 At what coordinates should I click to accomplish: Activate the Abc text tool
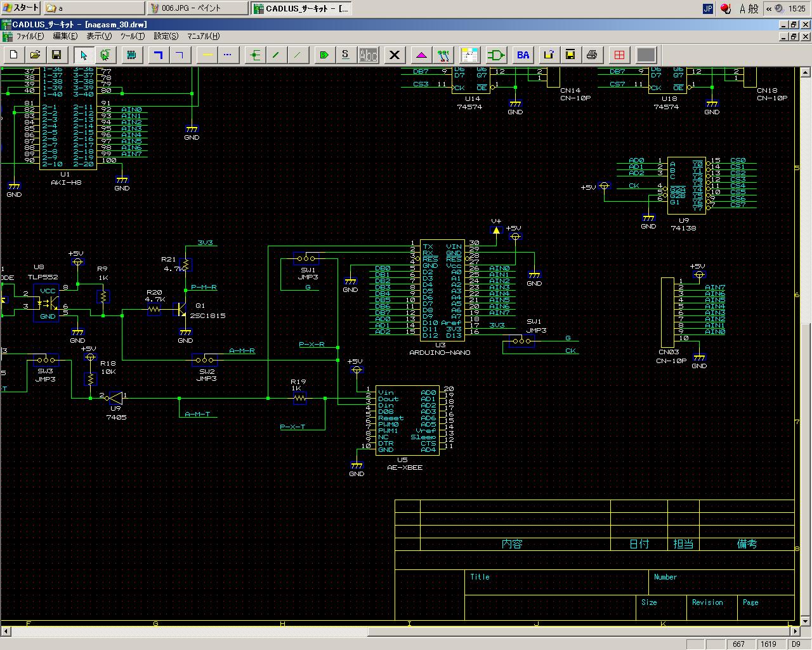[x=368, y=55]
